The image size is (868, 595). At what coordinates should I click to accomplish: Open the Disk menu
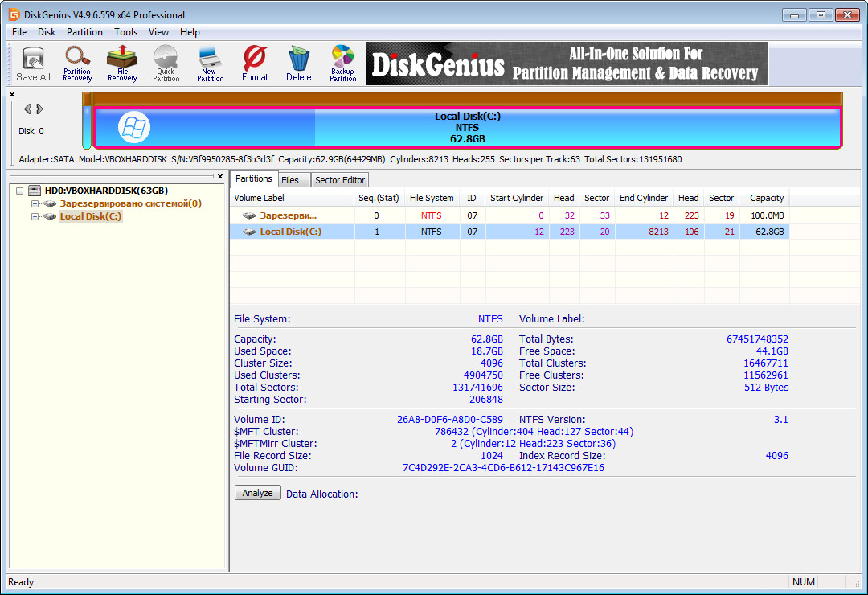(x=47, y=32)
